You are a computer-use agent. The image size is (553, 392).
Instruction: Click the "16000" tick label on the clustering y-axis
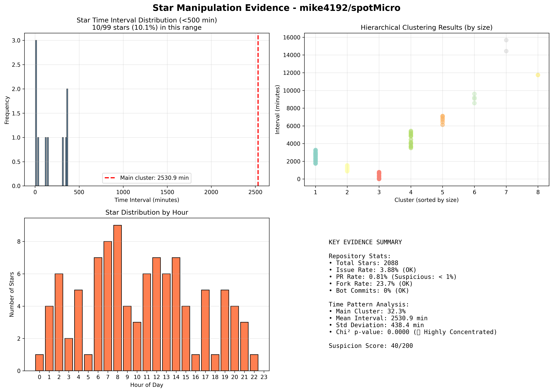(x=292, y=37)
